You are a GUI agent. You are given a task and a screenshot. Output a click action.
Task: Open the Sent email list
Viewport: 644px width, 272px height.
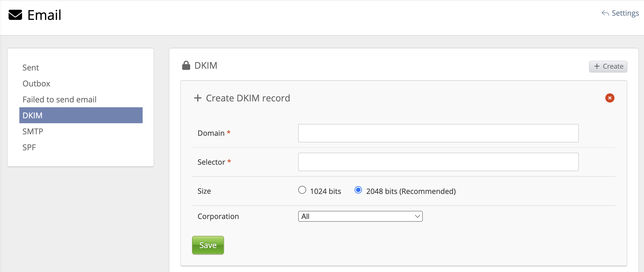(x=31, y=68)
